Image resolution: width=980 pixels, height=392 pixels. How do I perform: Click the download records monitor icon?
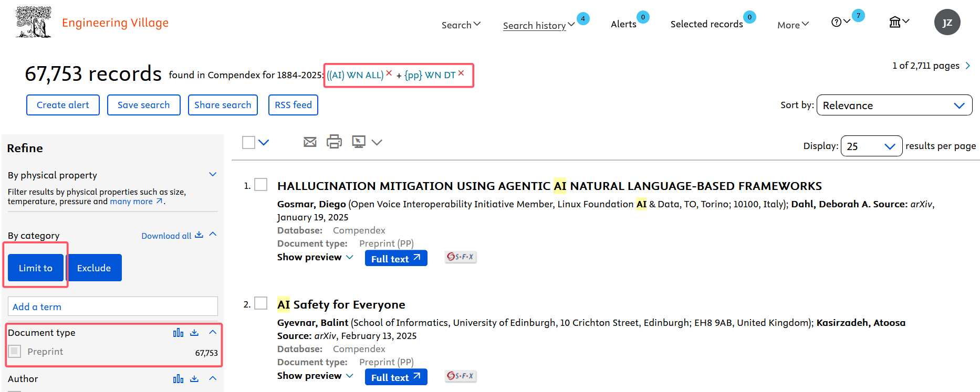(x=359, y=142)
